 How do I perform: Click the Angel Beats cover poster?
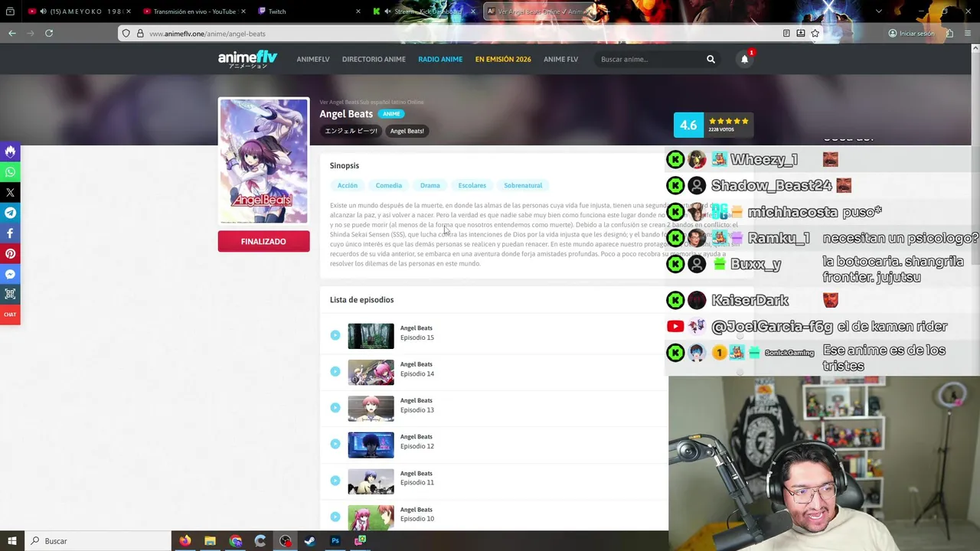[x=263, y=161]
